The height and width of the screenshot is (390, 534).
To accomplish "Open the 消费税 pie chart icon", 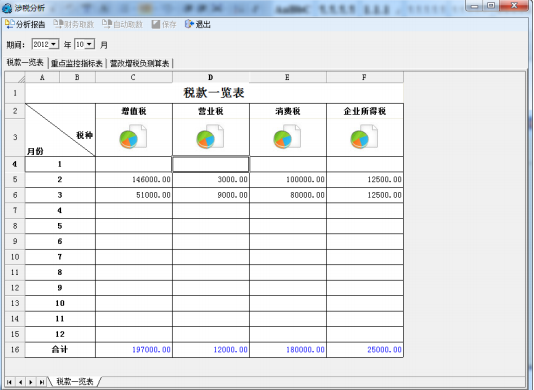I will point(287,137).
